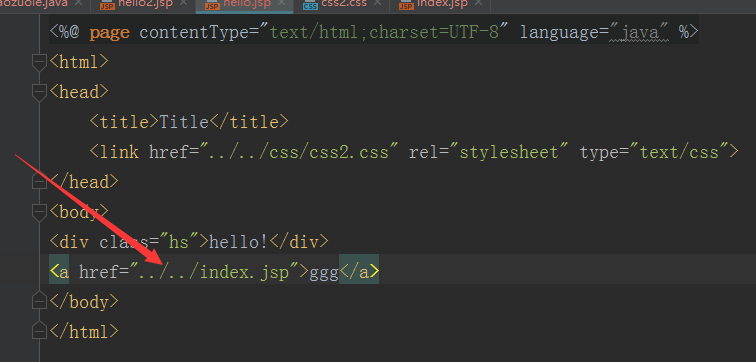Click the underlined java language value
Viewport: 756px width, 362px height.
pos(639,32)
